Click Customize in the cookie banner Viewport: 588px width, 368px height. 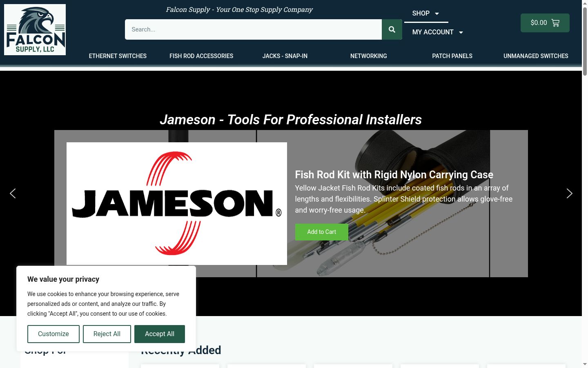click(53, 334)
